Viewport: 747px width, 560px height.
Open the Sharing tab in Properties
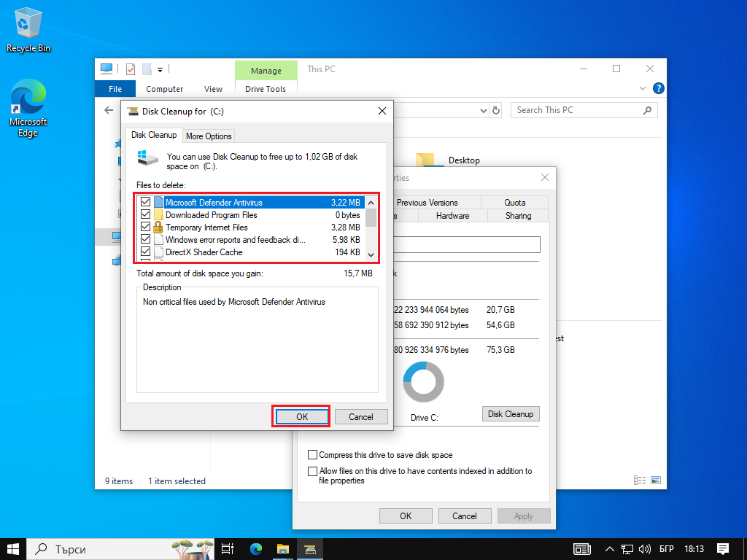pos(518,216)
